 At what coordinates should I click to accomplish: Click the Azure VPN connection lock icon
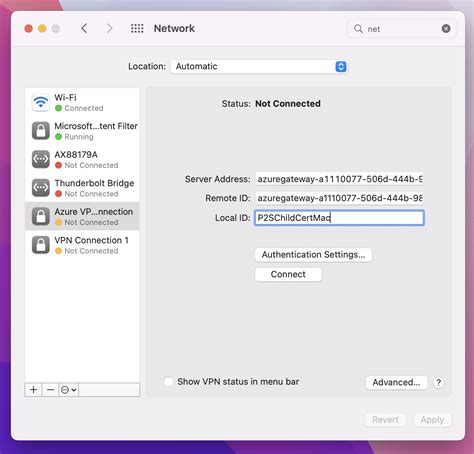tap(41, 216)
